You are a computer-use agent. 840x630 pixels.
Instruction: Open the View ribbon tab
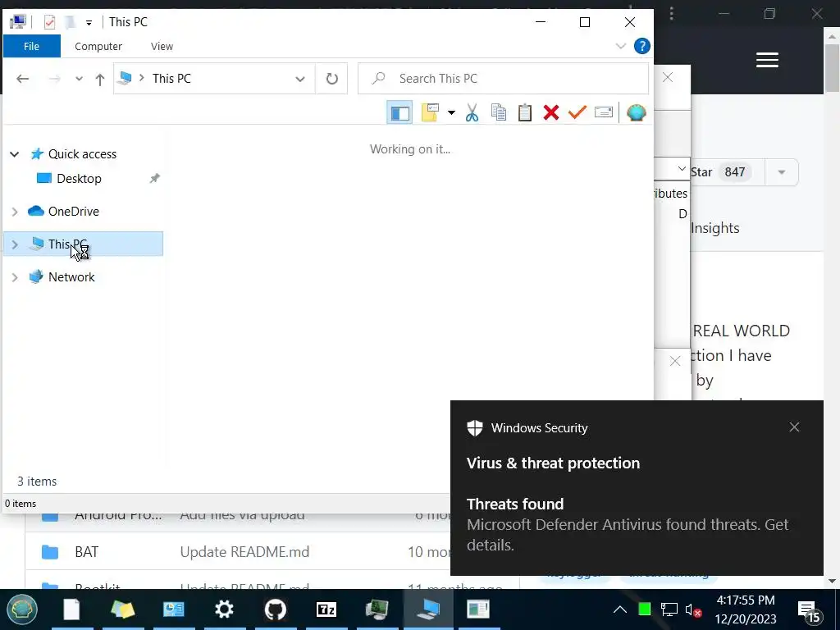tap(162, 46)
